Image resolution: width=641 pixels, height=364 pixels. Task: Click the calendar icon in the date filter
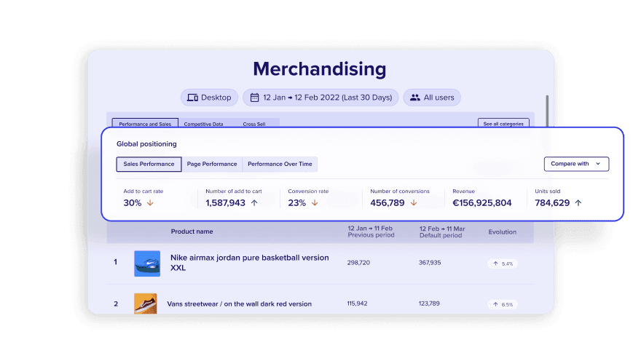[x=254, y=98]
